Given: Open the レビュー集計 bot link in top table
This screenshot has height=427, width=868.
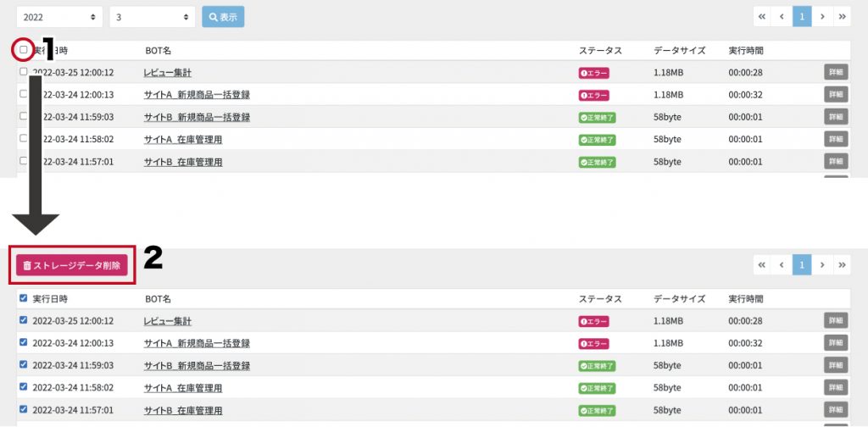Looking at the screenshot, I should pos(168,73).
